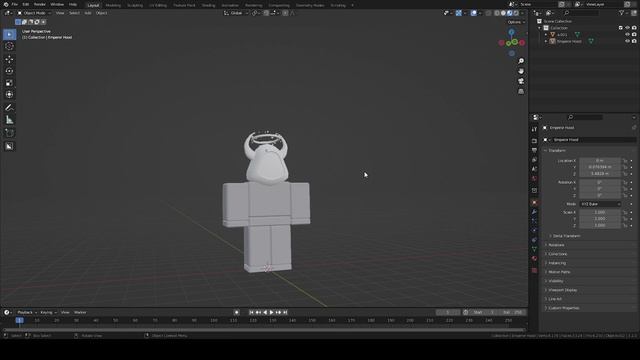
Task: Expand the Relations panel
Action: tap(556, 245)
